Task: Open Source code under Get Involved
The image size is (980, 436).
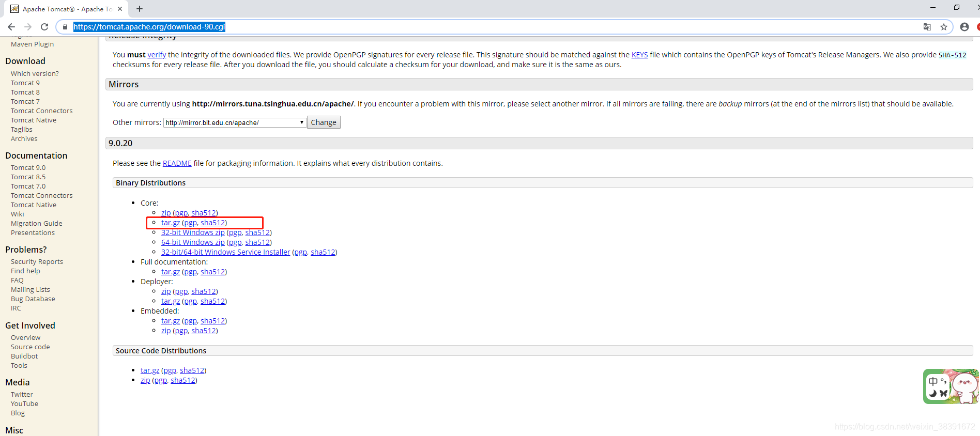Action: pyautogui.click(x=30, y=347)
